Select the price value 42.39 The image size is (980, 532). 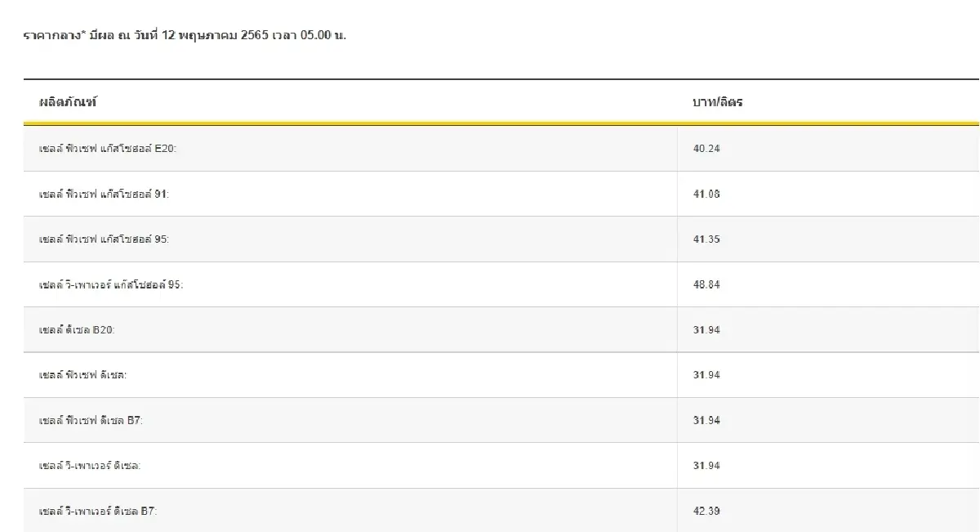point(706,511)
